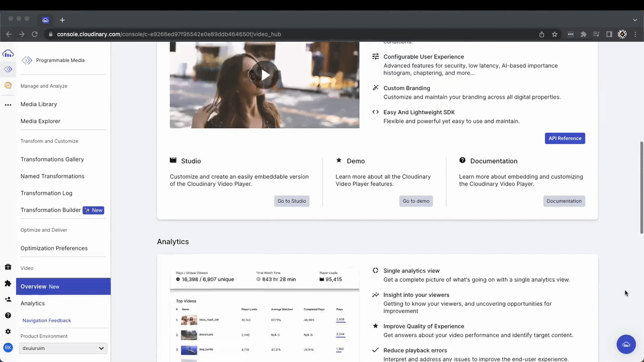Image resolution: width=644 pixels, height=362 pixels.
Task: Open Transformation Builder New item
Action: (63, 210)
